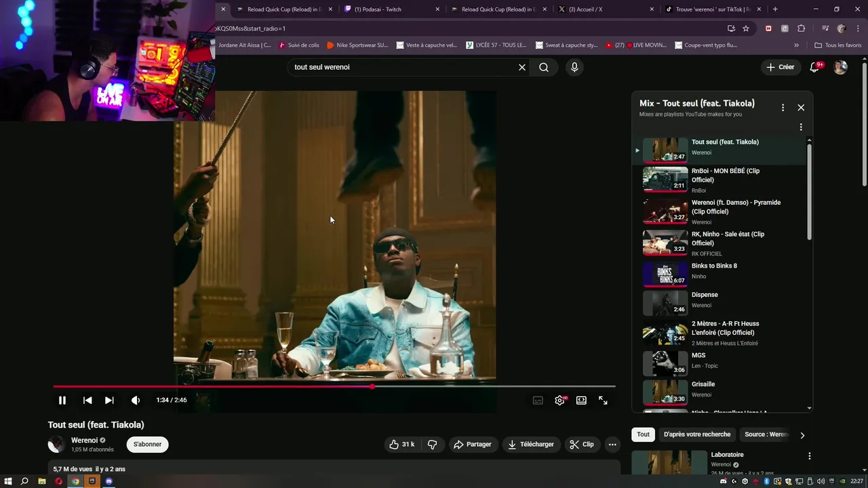This screenshot has width=868, height=488.
Task: Seek on the red video progress bar
Action: click(x=334, y=386)
